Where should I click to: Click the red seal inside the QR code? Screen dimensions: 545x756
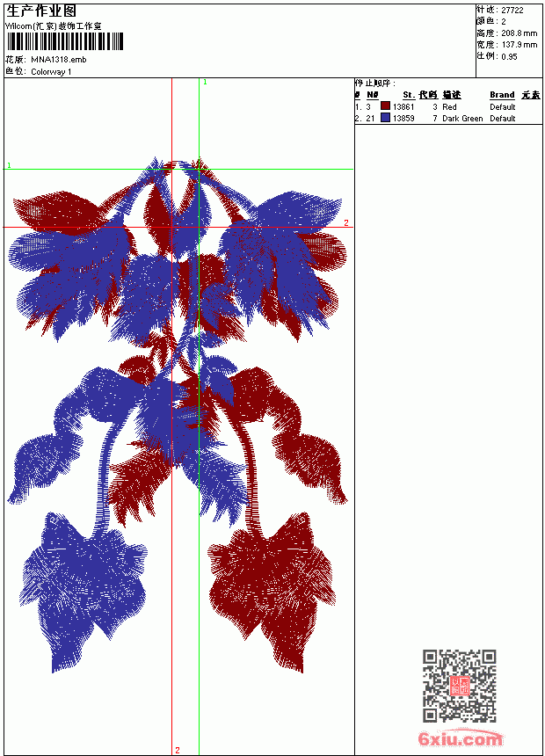pyautogui.click(x=460, y=686)
